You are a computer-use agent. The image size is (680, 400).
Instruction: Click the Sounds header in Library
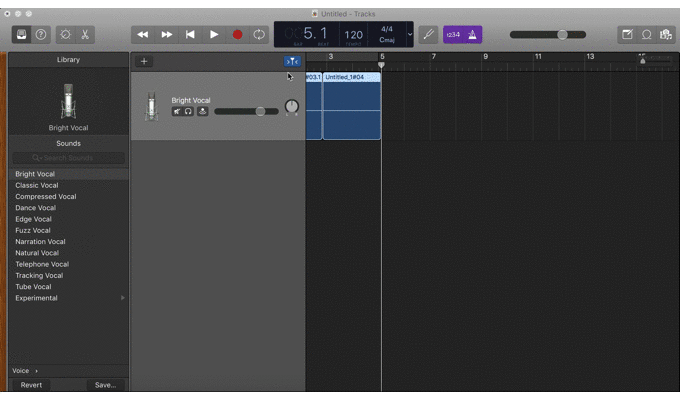click(69, 143)
